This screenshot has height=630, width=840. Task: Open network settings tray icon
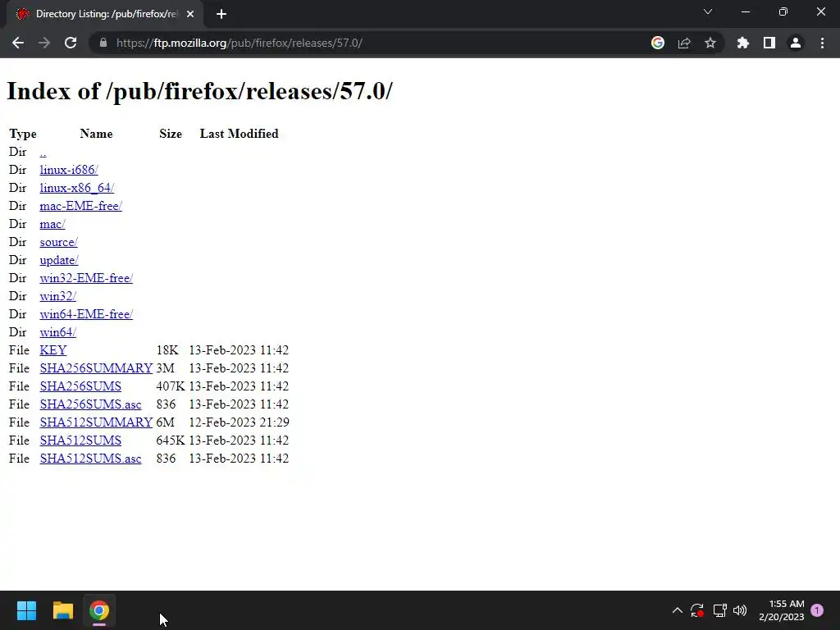pos(719,610)
